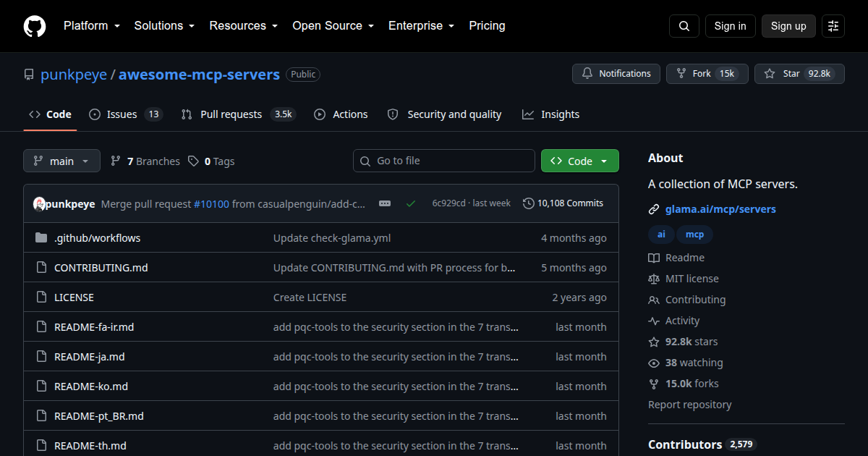This screenshot has width=868, height=456.
Task: Click the tag icon beside 0 Tags
Action: (193, 161)
